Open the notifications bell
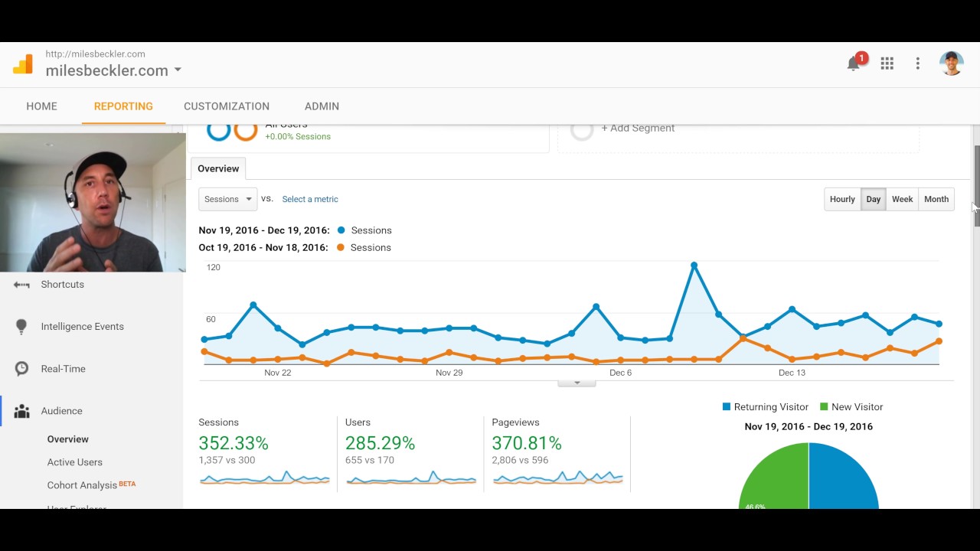 (x=854, y=64)
